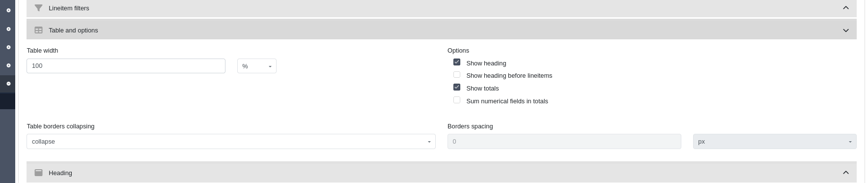Click the second sidebar dot icon

tap(8, 29)
